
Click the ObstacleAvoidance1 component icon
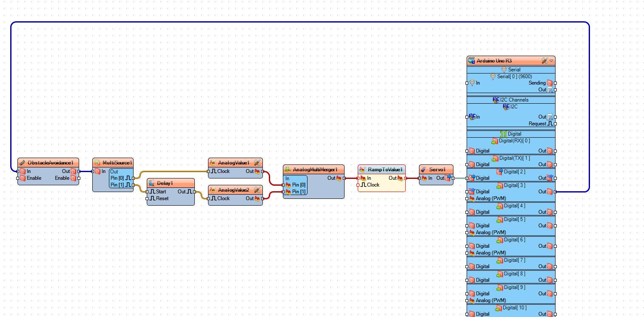[x=22, y=163]
